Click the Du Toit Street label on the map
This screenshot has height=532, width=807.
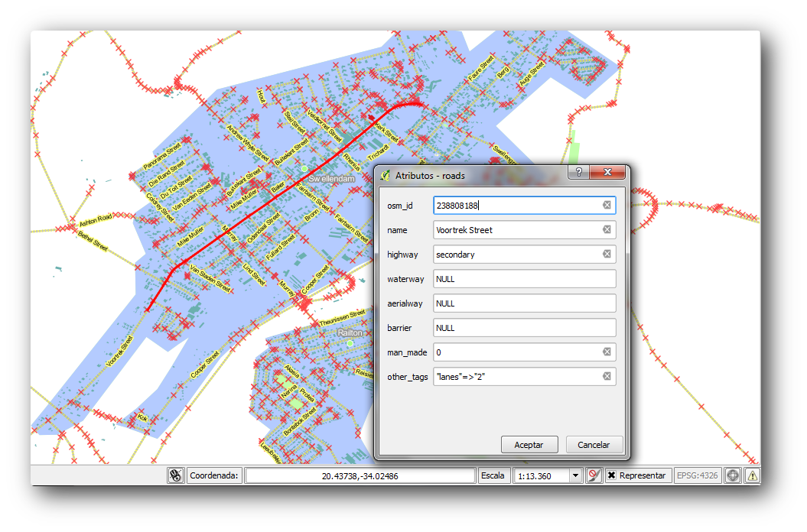[x=176, y=187]
